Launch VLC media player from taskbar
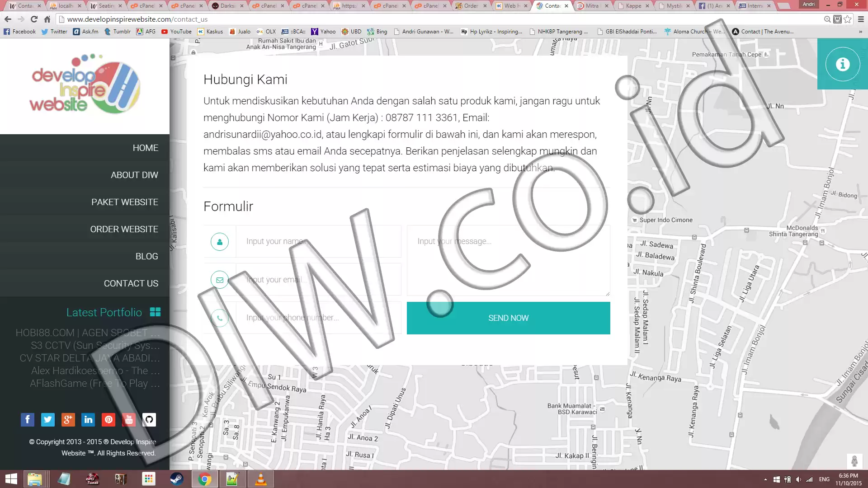 [x=261, y=479]
